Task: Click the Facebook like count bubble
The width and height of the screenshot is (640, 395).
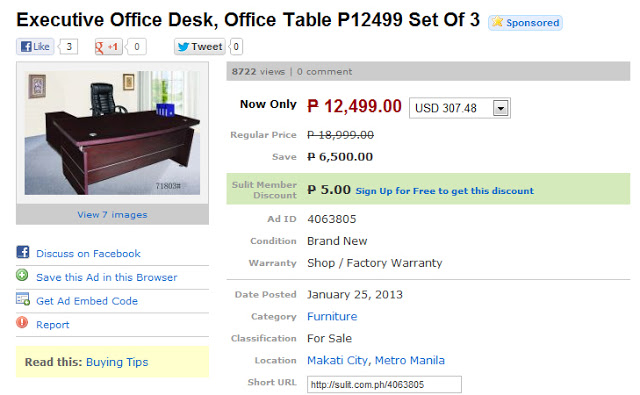Action: 69,47
